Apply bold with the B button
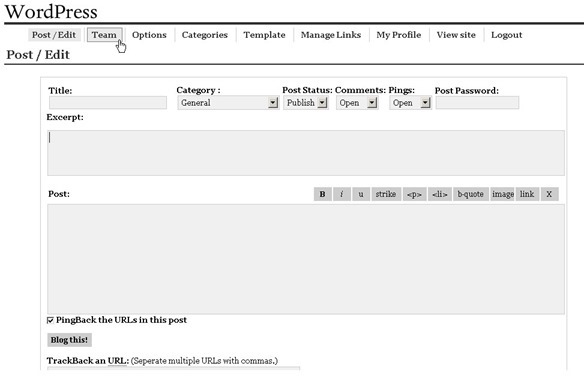 coord(323,194)
